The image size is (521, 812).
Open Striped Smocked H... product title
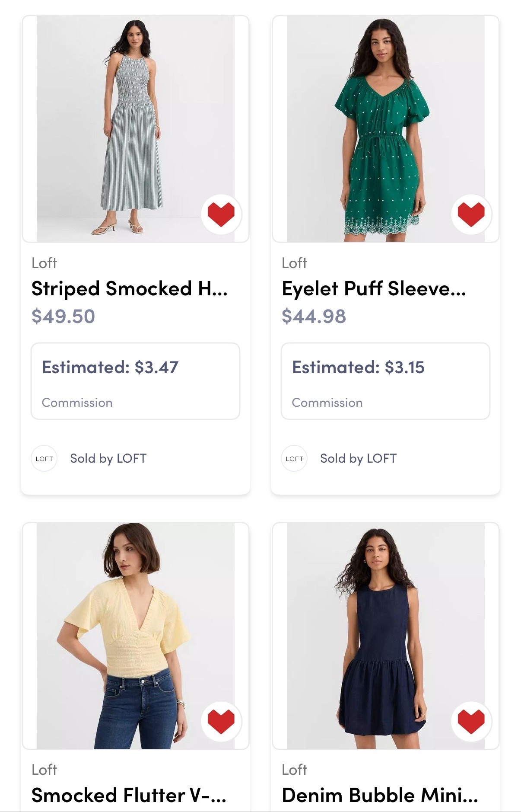130,289
